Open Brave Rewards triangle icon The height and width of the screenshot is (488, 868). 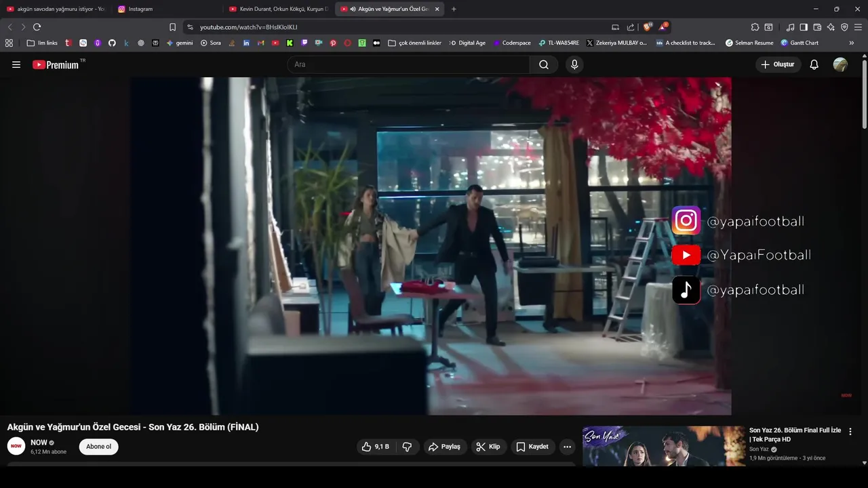point(663,27)
